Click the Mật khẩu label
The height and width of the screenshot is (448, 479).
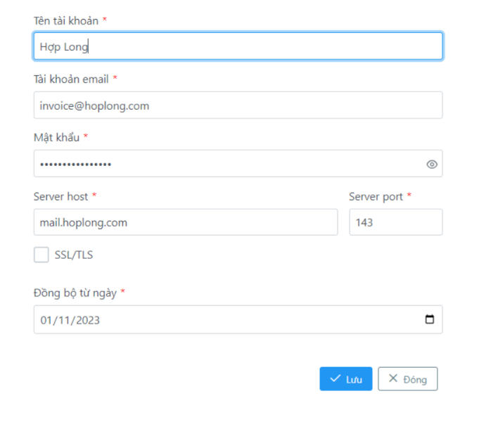57,137
